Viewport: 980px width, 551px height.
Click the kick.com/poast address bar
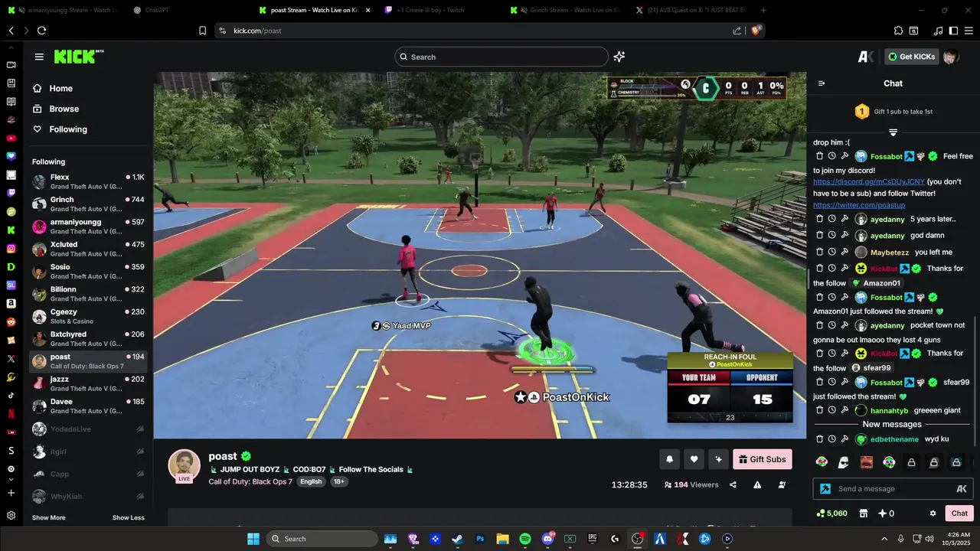click(490, 31)
